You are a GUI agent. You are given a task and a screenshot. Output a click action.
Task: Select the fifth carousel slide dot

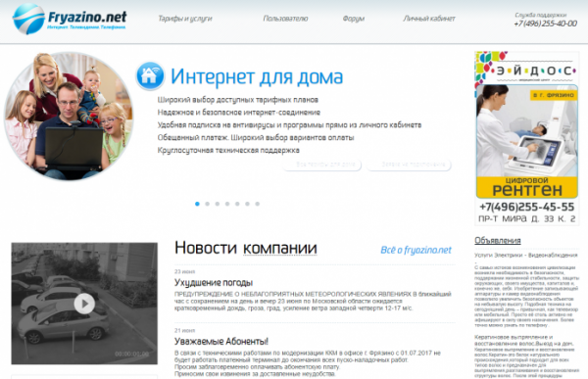(x=237, y=204)
